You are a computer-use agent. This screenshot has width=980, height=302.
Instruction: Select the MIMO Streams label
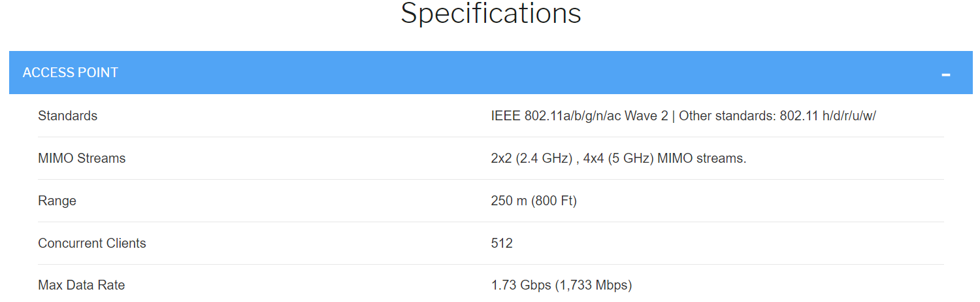coord(82,158)
